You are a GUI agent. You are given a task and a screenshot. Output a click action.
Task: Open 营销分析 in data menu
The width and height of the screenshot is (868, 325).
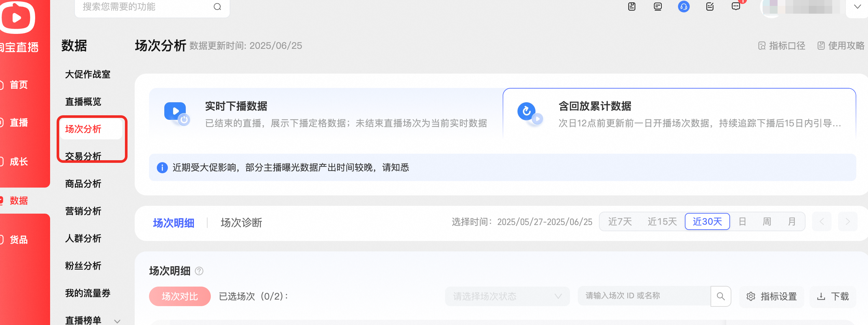[83, 211]
